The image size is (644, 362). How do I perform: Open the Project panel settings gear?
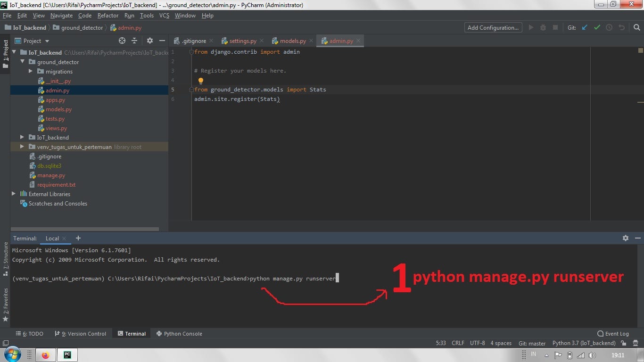150,41
